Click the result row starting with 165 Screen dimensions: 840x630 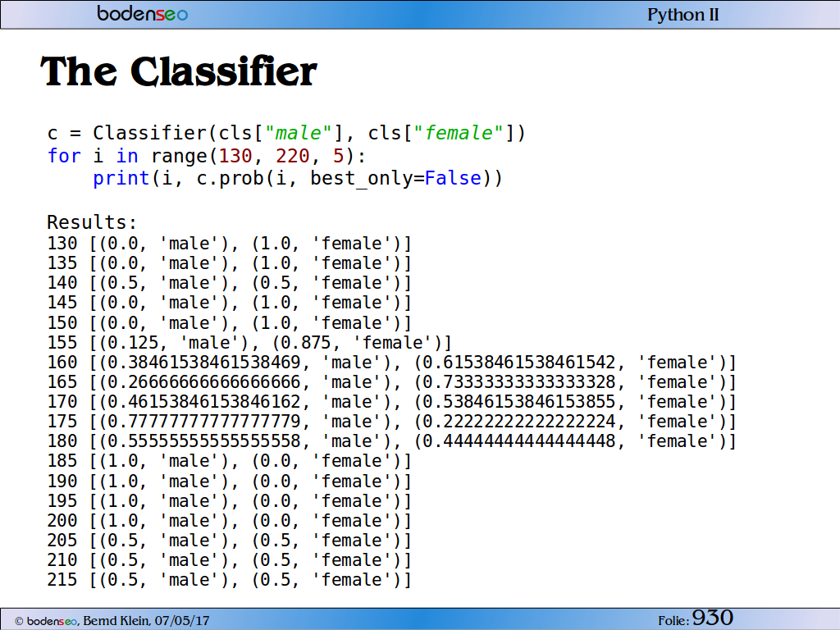(392, 382)
